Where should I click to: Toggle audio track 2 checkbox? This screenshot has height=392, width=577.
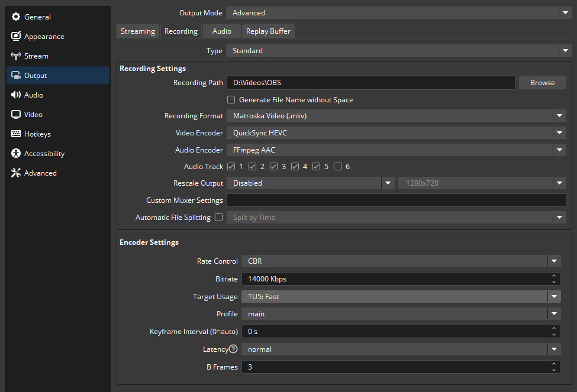tap(252, 167)
